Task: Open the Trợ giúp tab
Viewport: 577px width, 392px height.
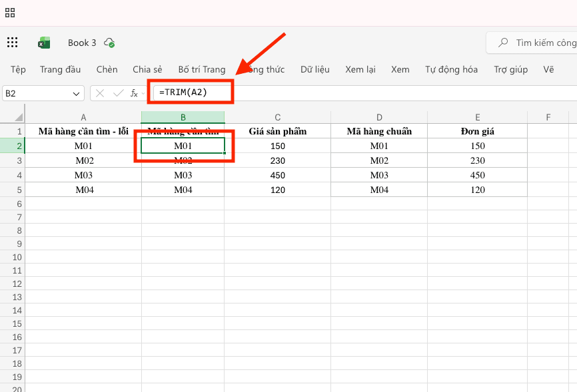Action: [511, 69]
